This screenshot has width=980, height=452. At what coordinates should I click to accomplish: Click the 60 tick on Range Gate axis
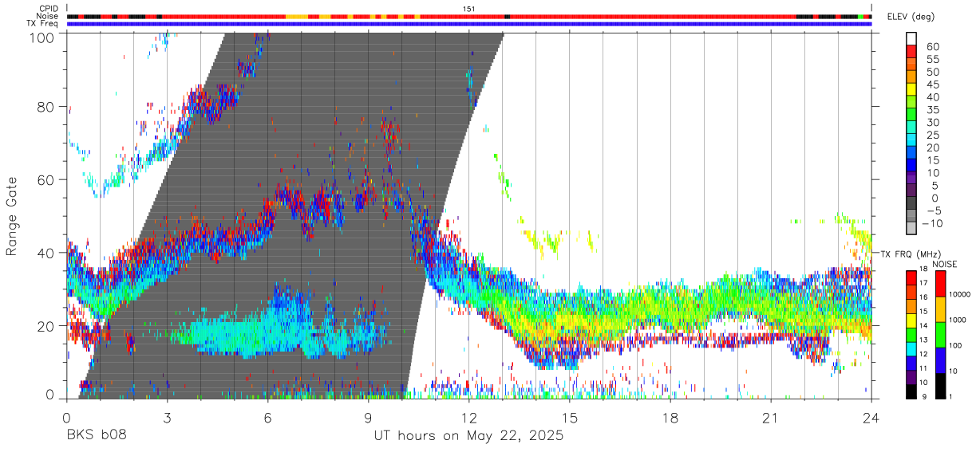[47, 179]
